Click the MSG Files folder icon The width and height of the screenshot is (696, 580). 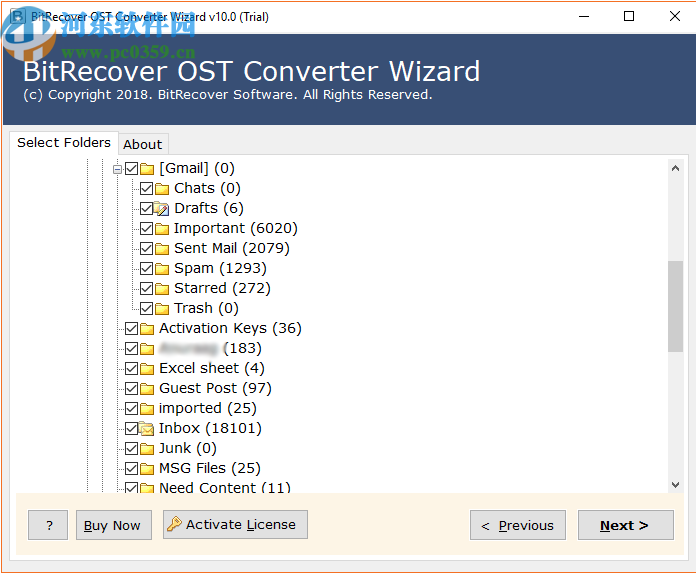point(147,469)
